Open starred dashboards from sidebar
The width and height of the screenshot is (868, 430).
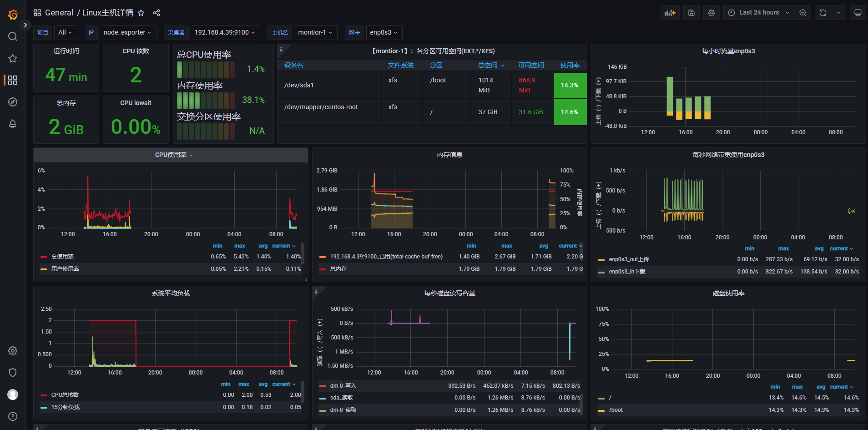[13, 58]
